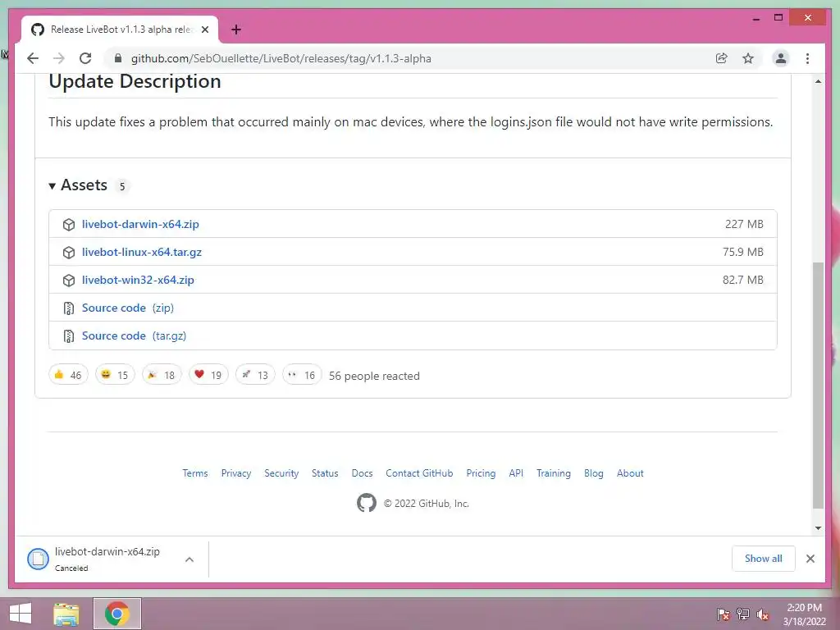This screenshot has width=840, height=630.
Task: Open Chrome's three-dot menu
Action: pos(807,58)
